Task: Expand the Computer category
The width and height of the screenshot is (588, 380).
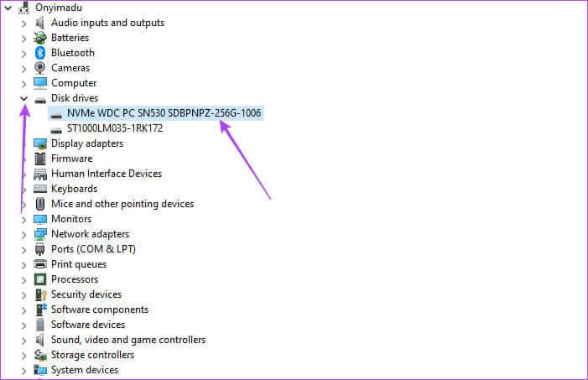Action: click(23, 84)
